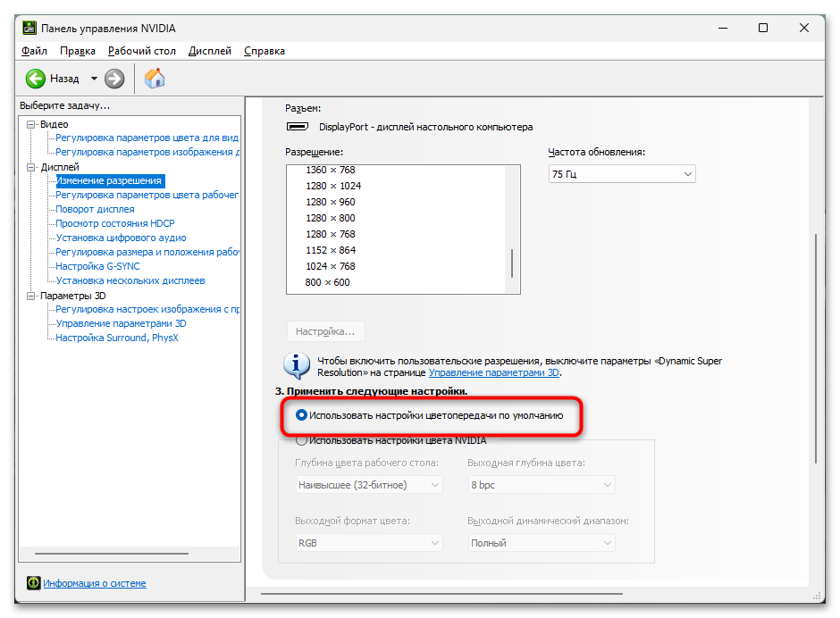The image size is (840, 618).
Task: Collapse the Параметры 3D tree node
Action: (x=31, y=296)
